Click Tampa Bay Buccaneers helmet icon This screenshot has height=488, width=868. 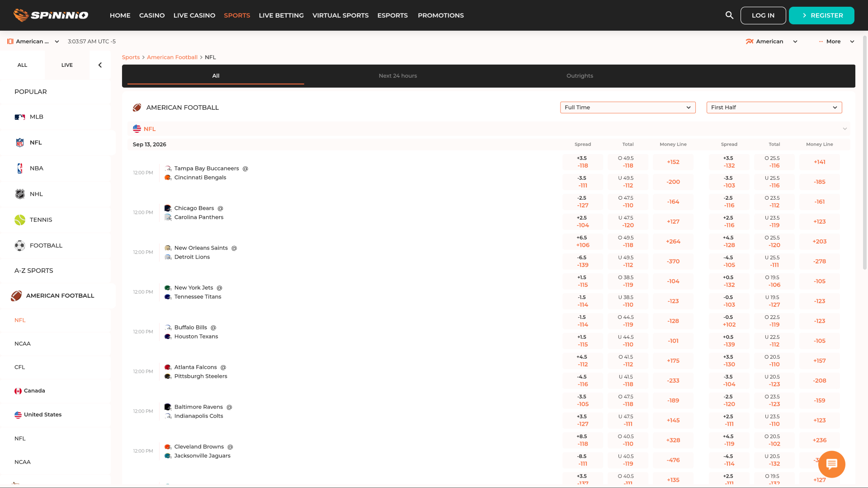coord(168,169)
